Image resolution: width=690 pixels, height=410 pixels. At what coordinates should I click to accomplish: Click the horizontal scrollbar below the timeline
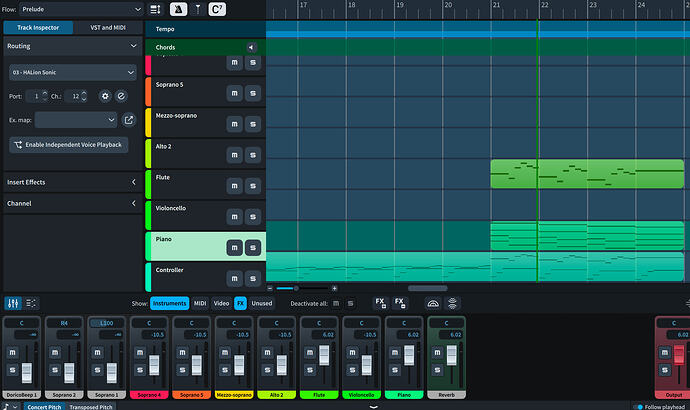tap(428, 288)
